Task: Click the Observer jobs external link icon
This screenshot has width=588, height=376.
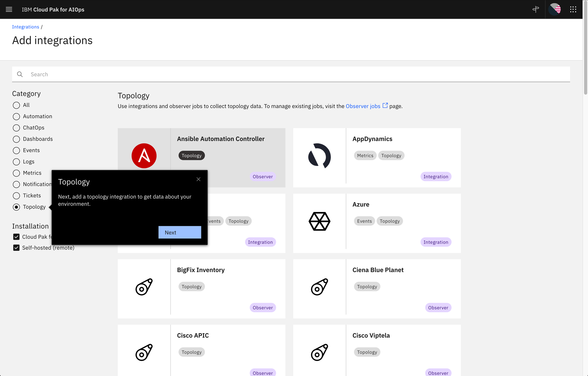Action: 385,106
